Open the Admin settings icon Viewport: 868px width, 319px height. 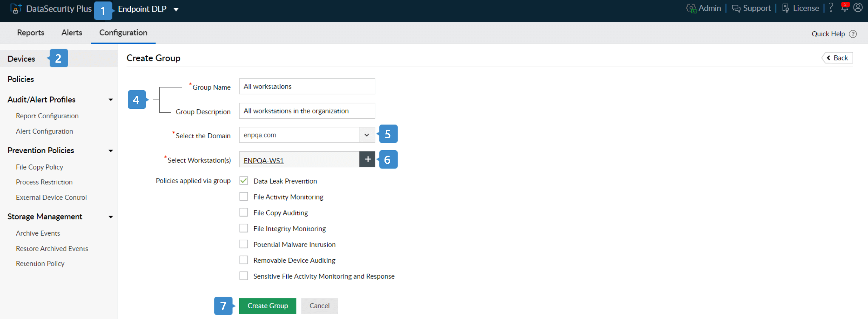[x=691, y=8]
